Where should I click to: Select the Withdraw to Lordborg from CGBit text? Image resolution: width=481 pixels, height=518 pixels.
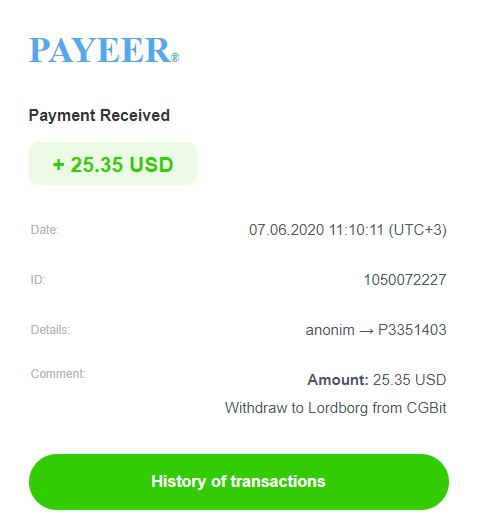[335, 408]
